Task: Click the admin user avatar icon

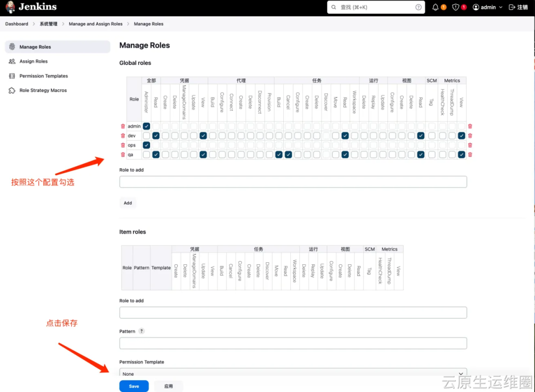Action: tap(476, 7)
